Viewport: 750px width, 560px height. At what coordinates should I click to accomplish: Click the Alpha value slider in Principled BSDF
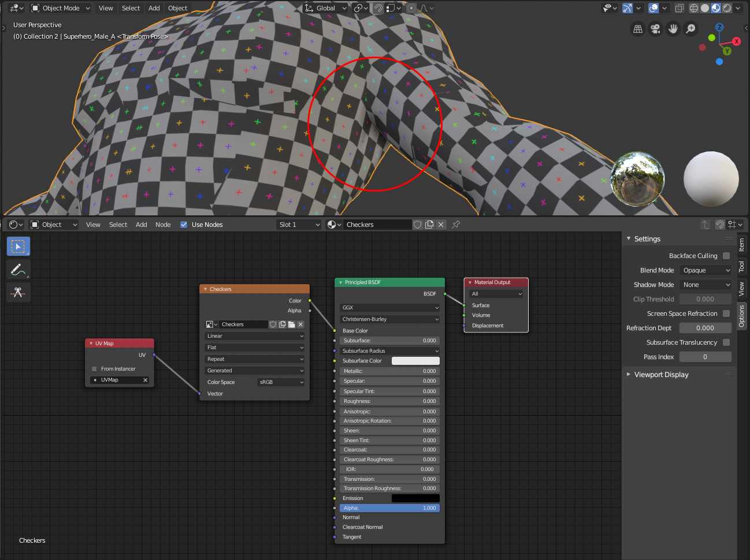(389, 507)
